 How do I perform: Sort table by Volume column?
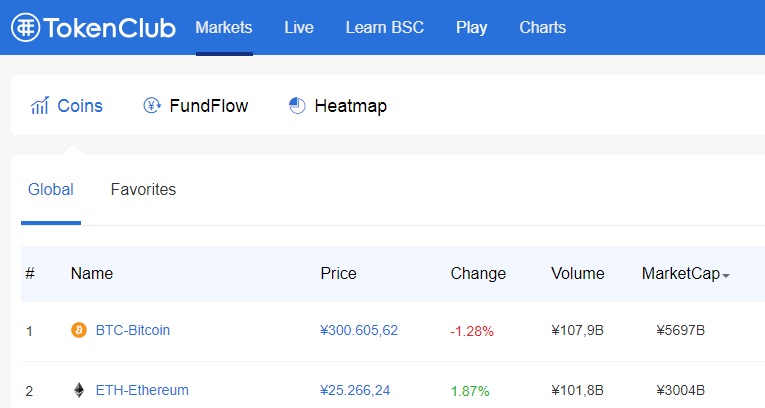tap(578, 273)
